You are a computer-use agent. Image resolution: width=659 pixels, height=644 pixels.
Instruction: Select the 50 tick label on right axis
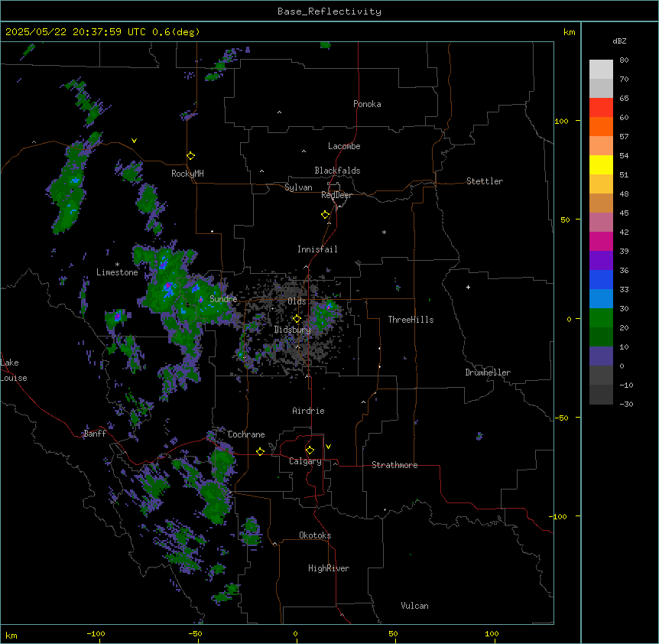(x=565, y=220)
